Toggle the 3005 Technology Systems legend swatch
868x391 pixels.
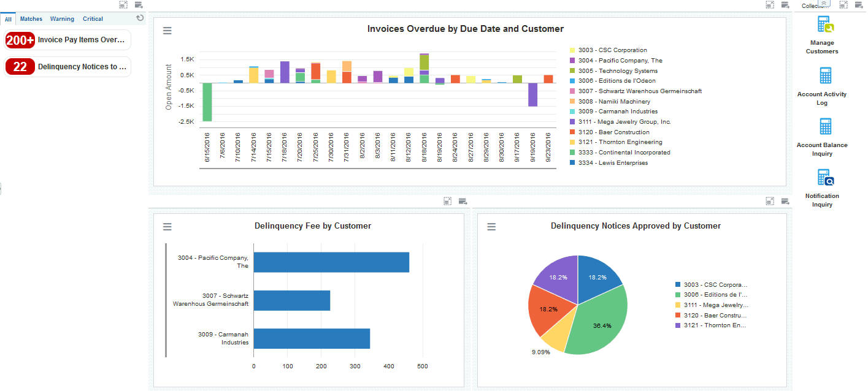[572, 71]
